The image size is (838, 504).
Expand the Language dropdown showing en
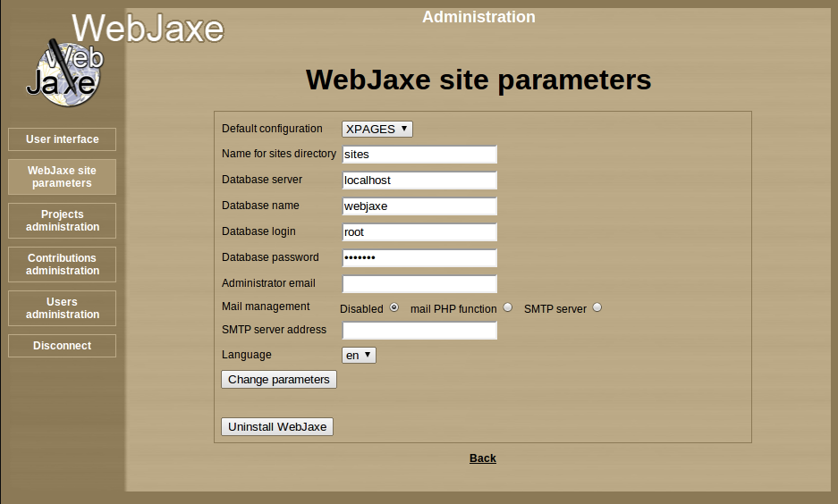pos(359,355)
